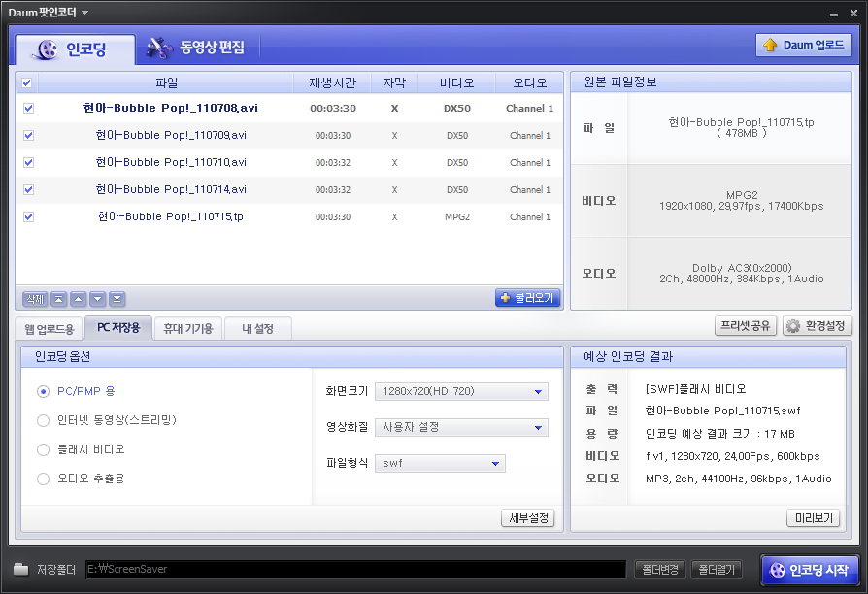
Task: Minimize the Daum 팟인코더 window
Action: [x=834, y=14]
